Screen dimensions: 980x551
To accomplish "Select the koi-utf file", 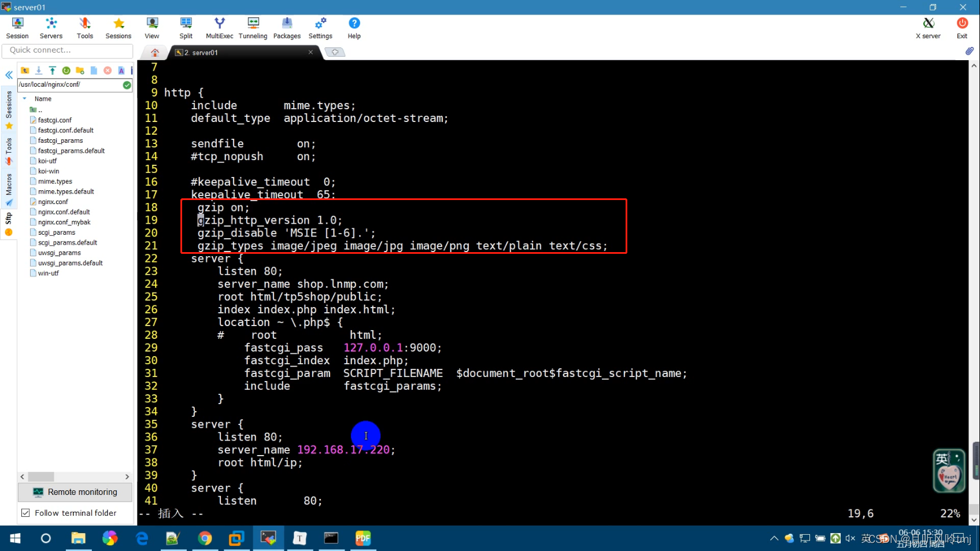I will pyautogui.click(x=43, y=161).
